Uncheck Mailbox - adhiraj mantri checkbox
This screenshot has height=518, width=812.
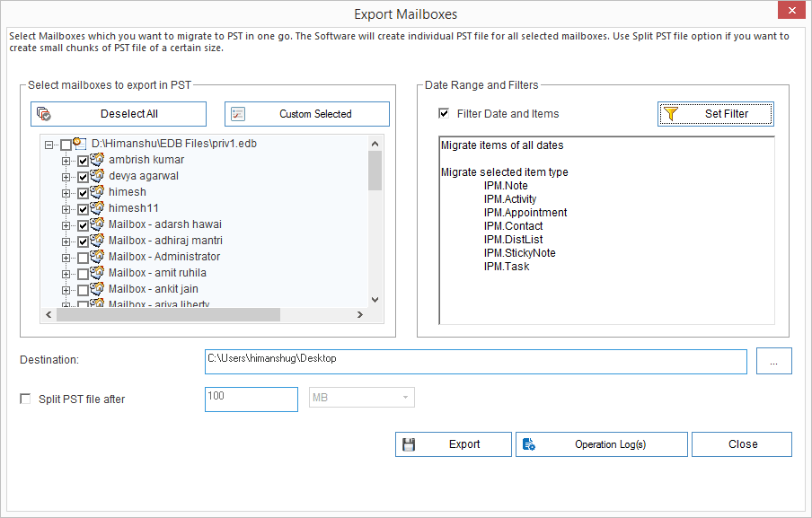83,241
